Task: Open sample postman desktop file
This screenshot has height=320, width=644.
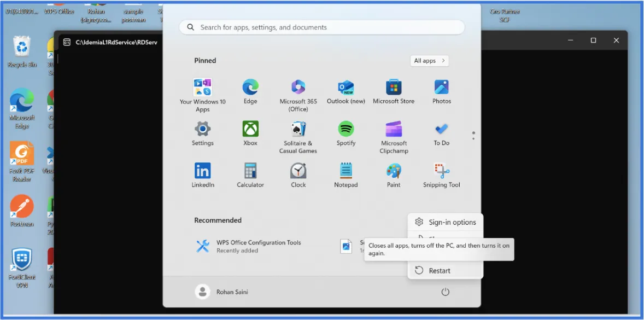Action: pyautogui.click(x=133, y=15)
